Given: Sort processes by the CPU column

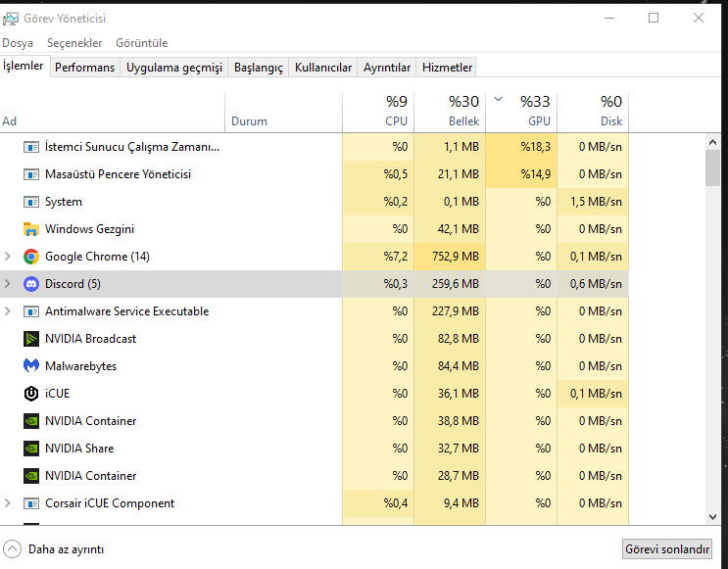Looking at the screenshot, I should tap(378, 111).
